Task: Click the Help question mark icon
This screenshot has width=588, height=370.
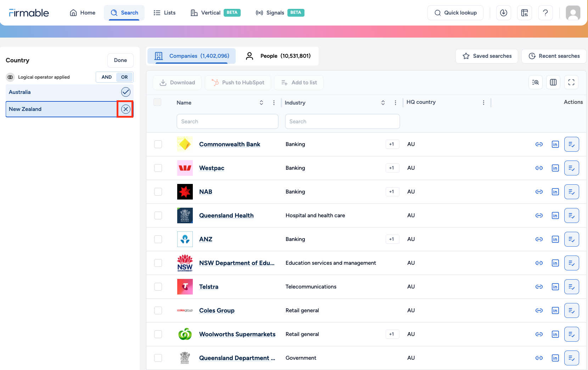Action: (545, 13)
